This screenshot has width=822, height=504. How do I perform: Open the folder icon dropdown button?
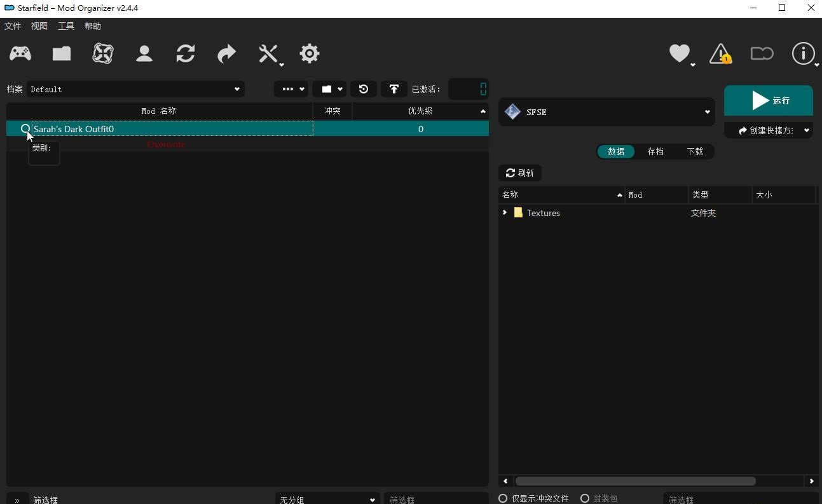tap(329, 89)
